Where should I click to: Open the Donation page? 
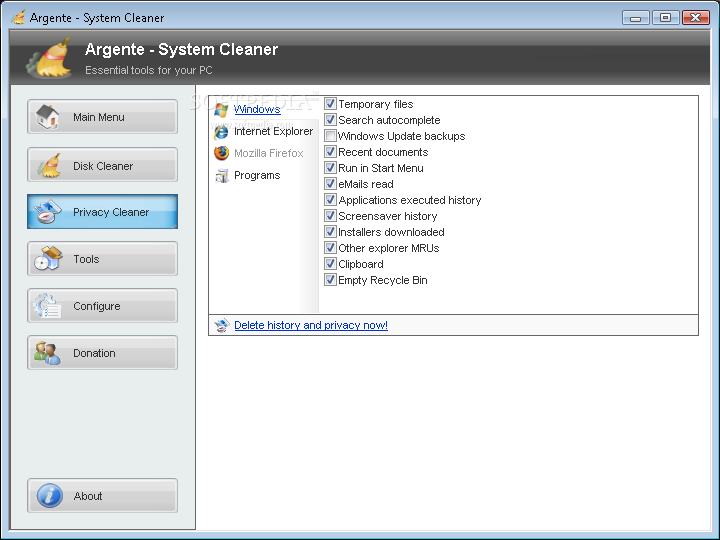tap(102, 353)
